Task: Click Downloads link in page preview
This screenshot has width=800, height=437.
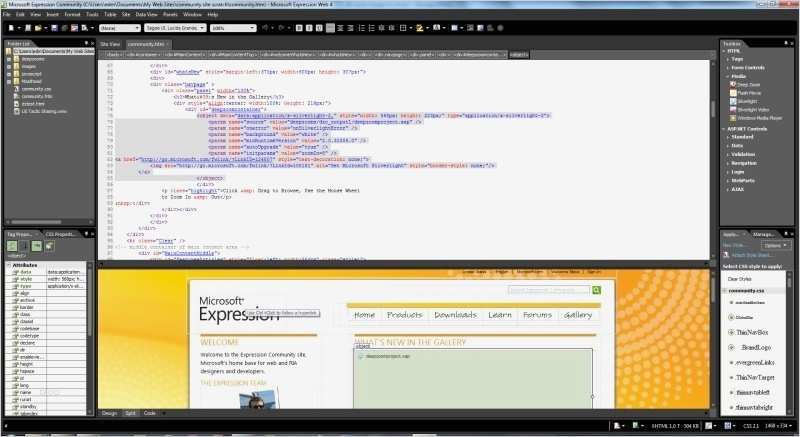Action: click(455, 315)
